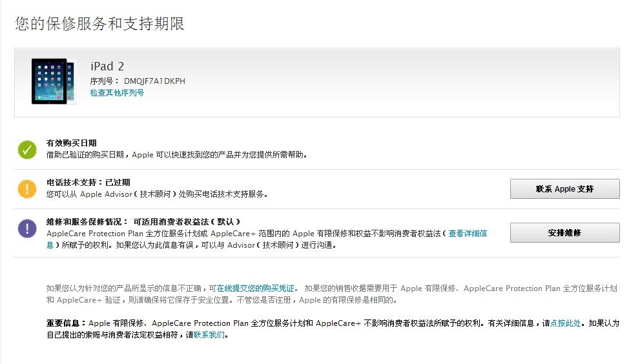The width and height of the screenshot is (629, 364).
Task: Click the green checkmark valid purchase icon
Action: click(x=27, y=150)
